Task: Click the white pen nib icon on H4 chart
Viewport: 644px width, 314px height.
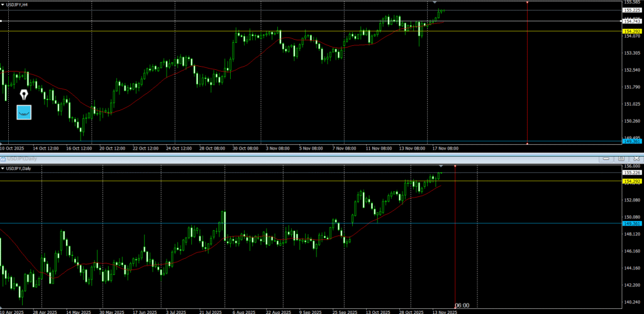Action: click(x=24, y=95)
